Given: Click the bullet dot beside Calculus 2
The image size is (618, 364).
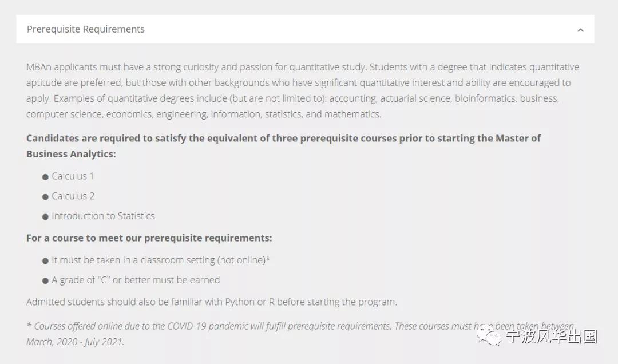Looking at the screenshot, I should coord(45,197).
